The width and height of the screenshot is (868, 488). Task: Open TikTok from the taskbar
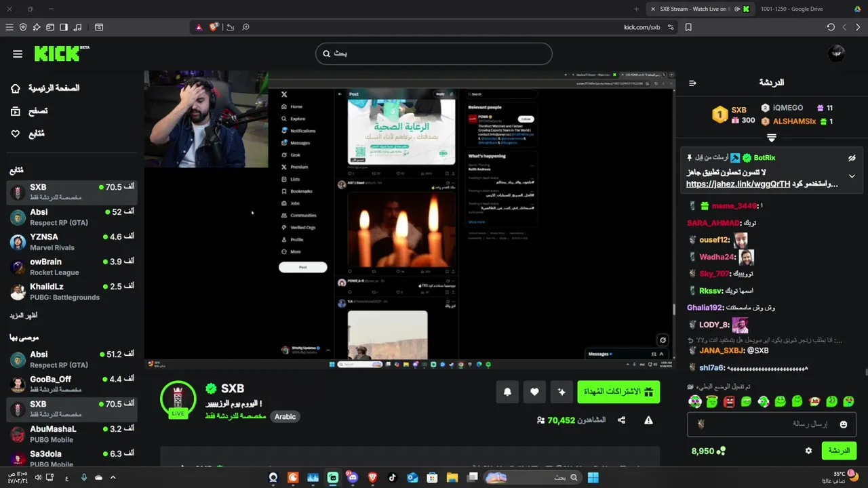point(392,478)
